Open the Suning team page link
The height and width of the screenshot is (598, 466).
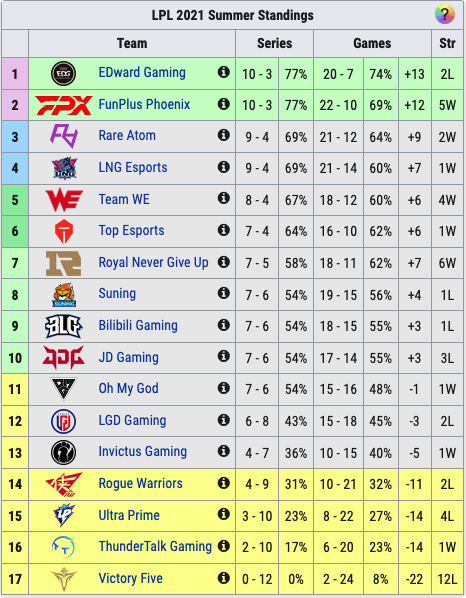[x=117, y=294]
